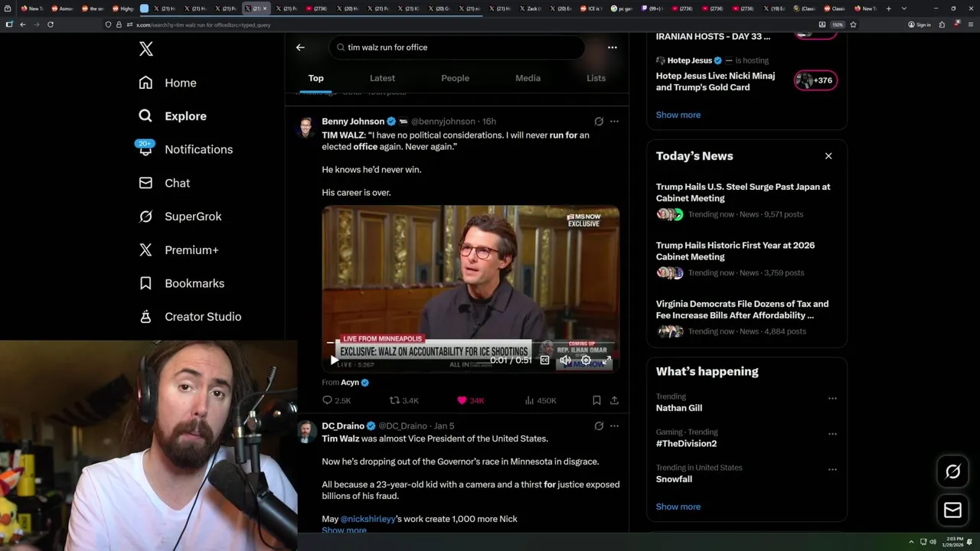Open Premium+ in sidebar

click(178, 250)
